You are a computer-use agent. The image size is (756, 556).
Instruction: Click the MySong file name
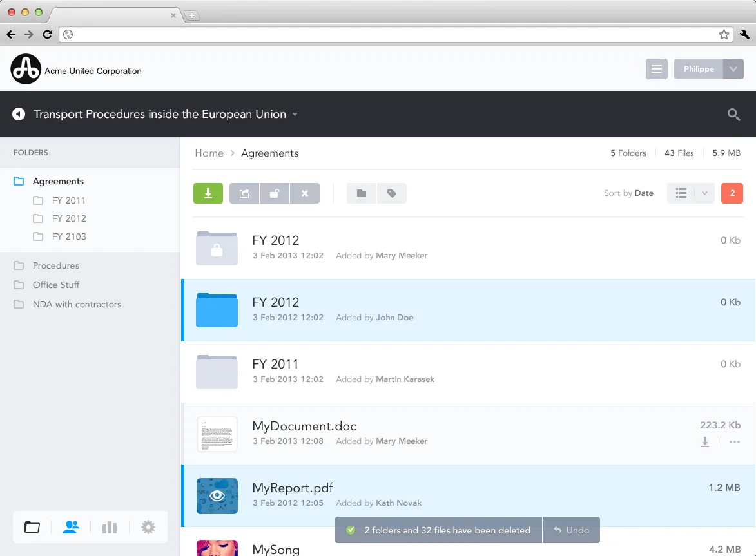click(276, 550)
